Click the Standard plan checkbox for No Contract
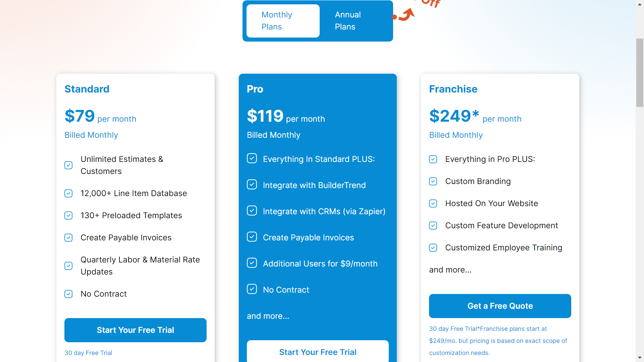The height and width of the screenshot is (362, 644). pyautogui.click(x=68, y=294)
